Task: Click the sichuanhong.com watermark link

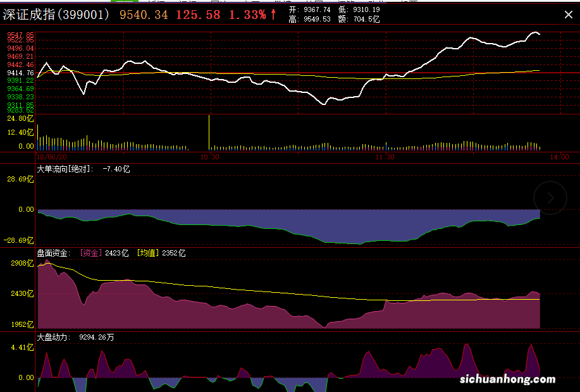Action: 505,379
